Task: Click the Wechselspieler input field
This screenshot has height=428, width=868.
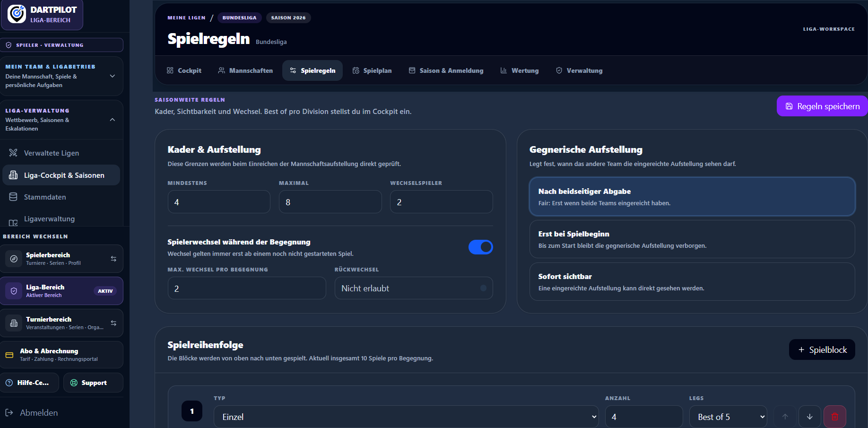Action: (x=442, y=202)
